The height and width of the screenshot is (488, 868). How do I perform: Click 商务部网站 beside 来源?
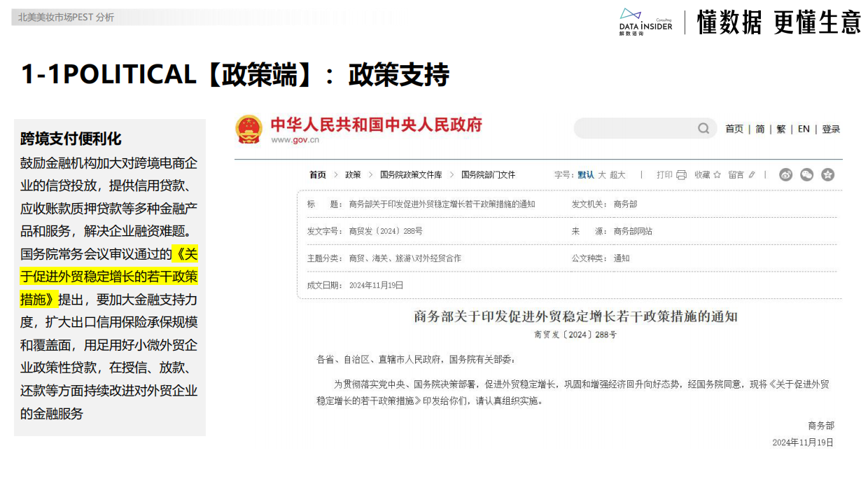(x=633, y=231)
